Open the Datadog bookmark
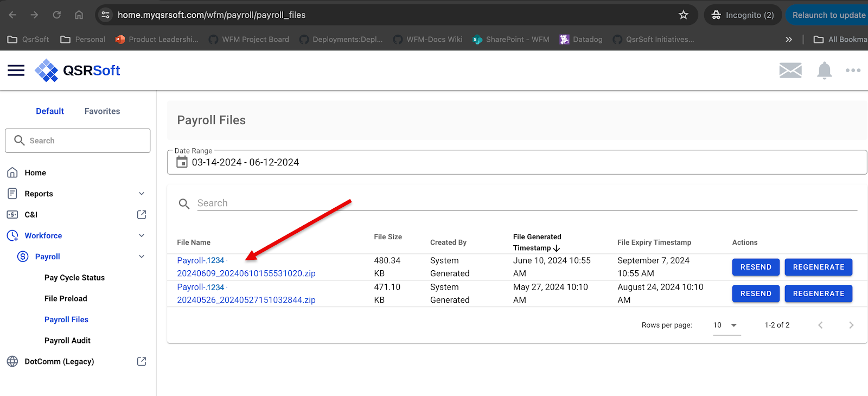 (582, 40)
